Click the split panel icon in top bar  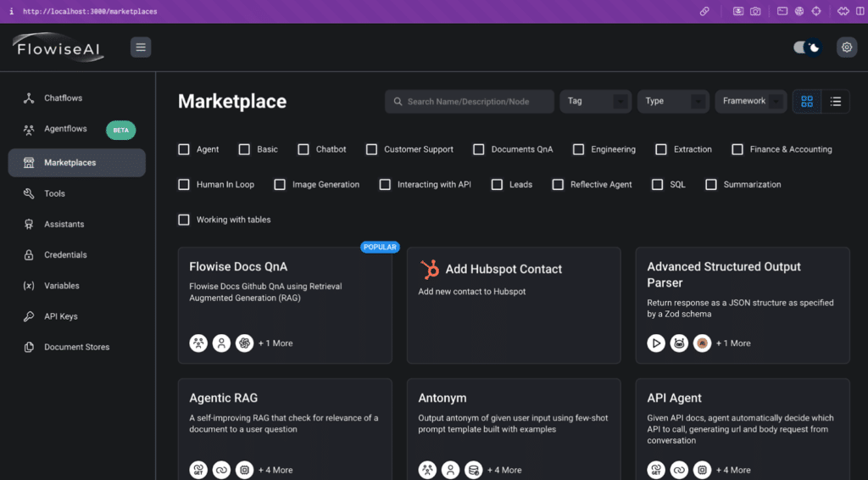[860, 11]
